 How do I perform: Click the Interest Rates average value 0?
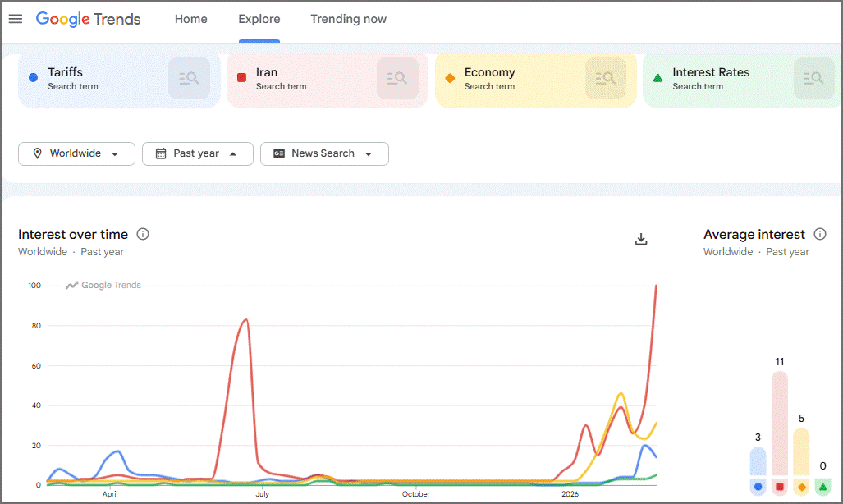[823, 465]
